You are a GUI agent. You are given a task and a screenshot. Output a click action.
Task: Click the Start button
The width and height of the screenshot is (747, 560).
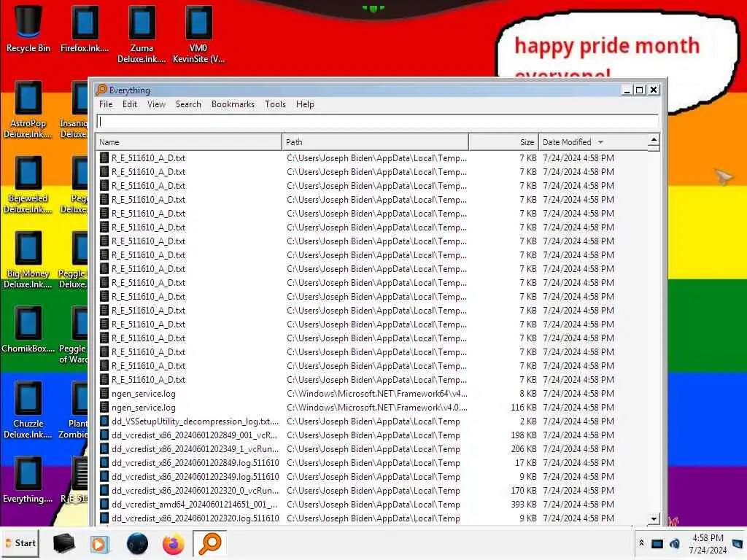(21, 543)
